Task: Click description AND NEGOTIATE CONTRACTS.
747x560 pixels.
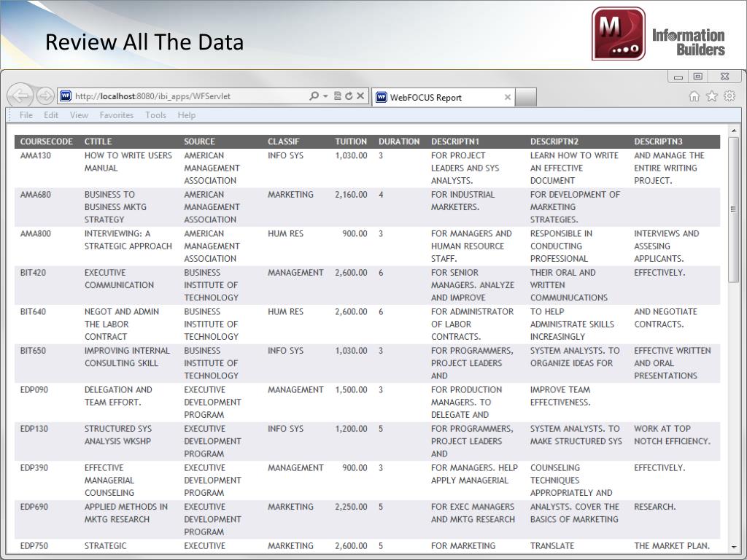Action: [665, 318]
